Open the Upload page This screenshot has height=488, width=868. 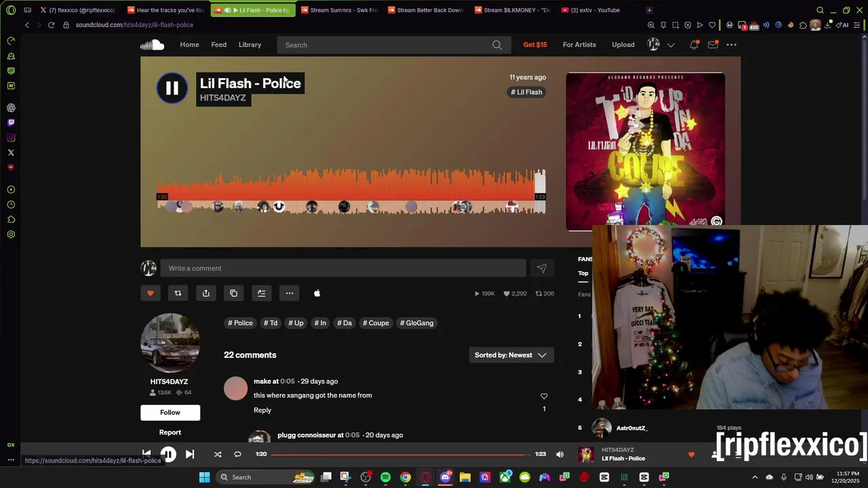[623, 45]
